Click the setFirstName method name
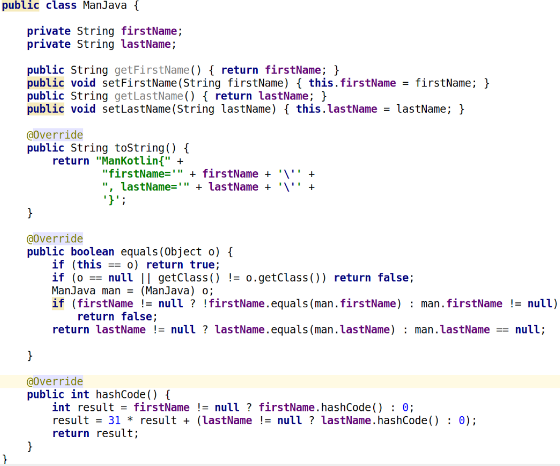 140,83
